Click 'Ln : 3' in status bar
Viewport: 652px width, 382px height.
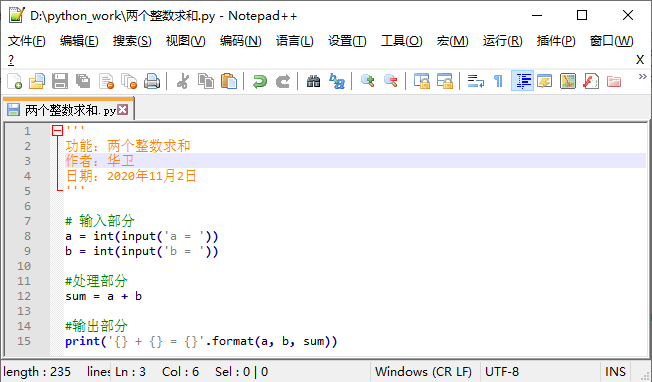[x=130, y=372]
